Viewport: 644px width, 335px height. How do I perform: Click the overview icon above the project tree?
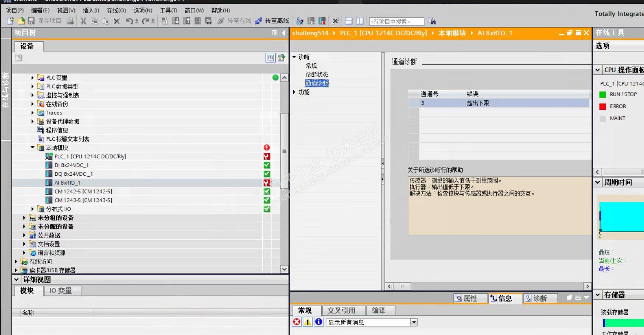click(271, 58)
